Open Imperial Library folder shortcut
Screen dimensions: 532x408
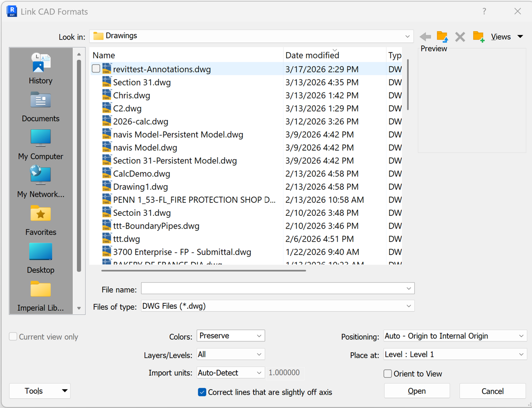click(41, 289)
